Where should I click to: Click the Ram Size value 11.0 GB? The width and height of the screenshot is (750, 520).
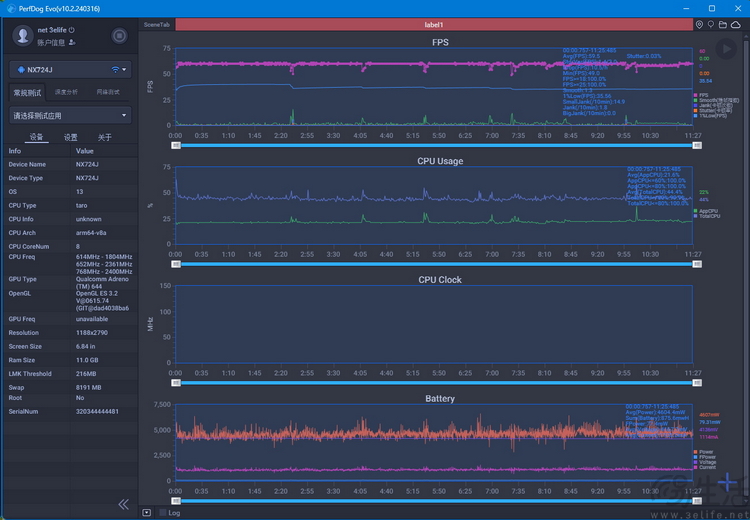[x=87, y=360]
